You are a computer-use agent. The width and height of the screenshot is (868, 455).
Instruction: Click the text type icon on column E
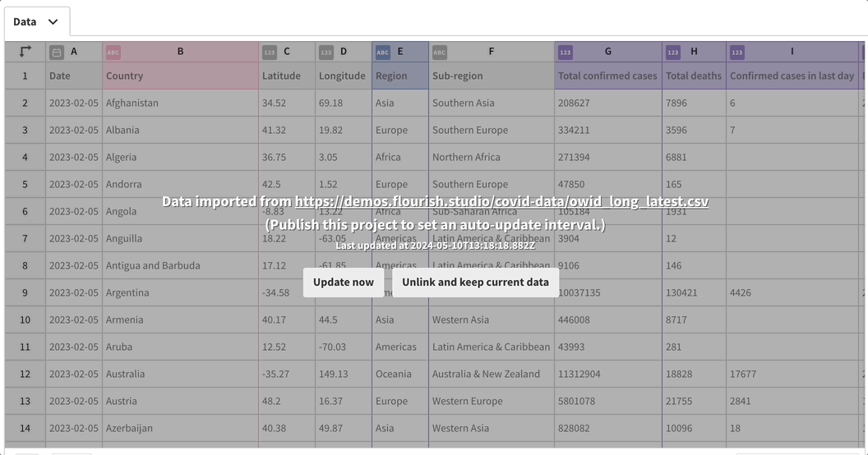coord(383,53)
